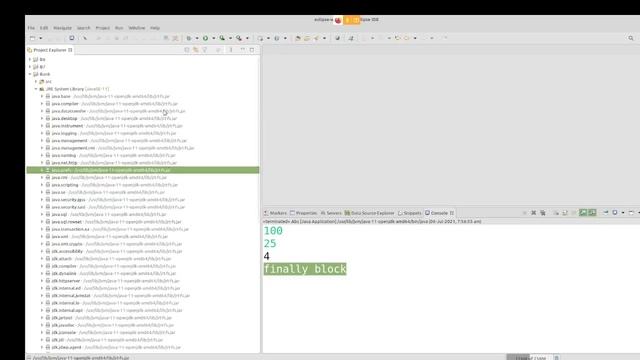The width and height of the screenshot is (640, 360).
Task: Open the Edit menu
Action: coord(44,28)
